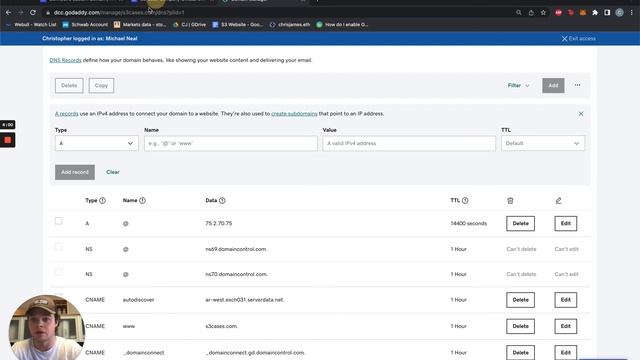Click the 75.2.70.75 data value

pyautogui.click(x=219, y=224)
